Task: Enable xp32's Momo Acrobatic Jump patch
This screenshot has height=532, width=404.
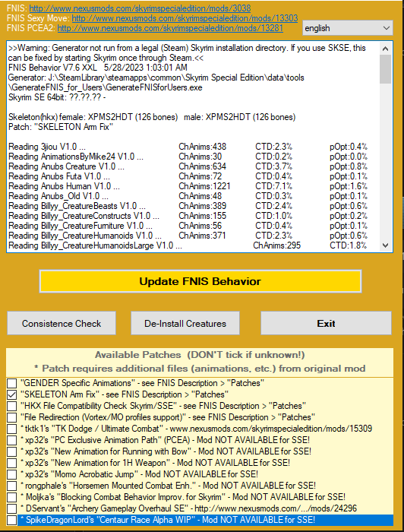Action: pos(12,474)
